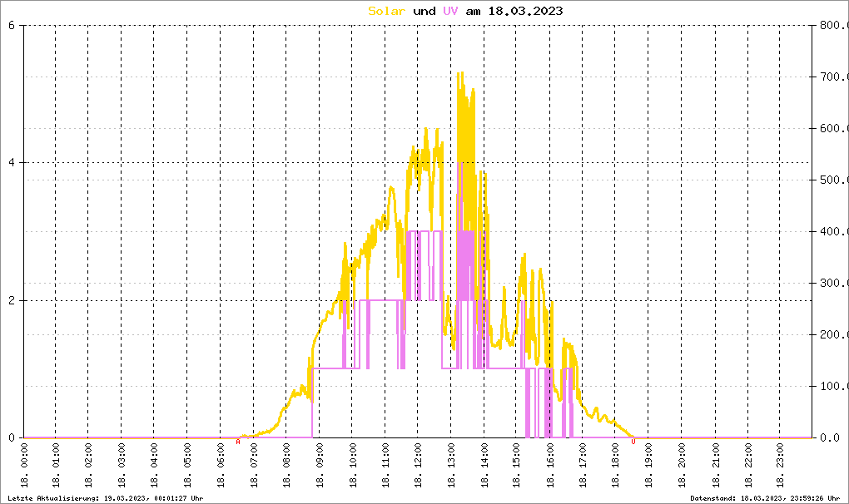The image size is (849, 504).
Task: Click the yellow 'Solar' title word
Action: click(x=386, y=11)
